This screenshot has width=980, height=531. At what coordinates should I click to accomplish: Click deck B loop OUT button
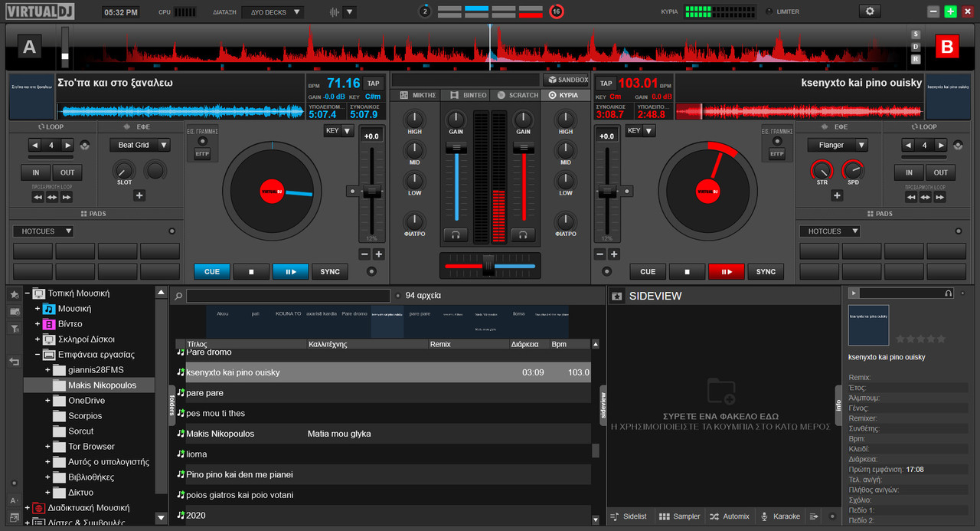pos(941,172)
